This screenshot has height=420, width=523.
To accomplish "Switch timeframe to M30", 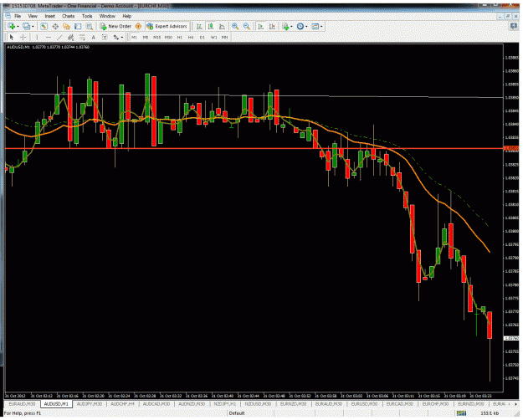I will coord(168,38).
